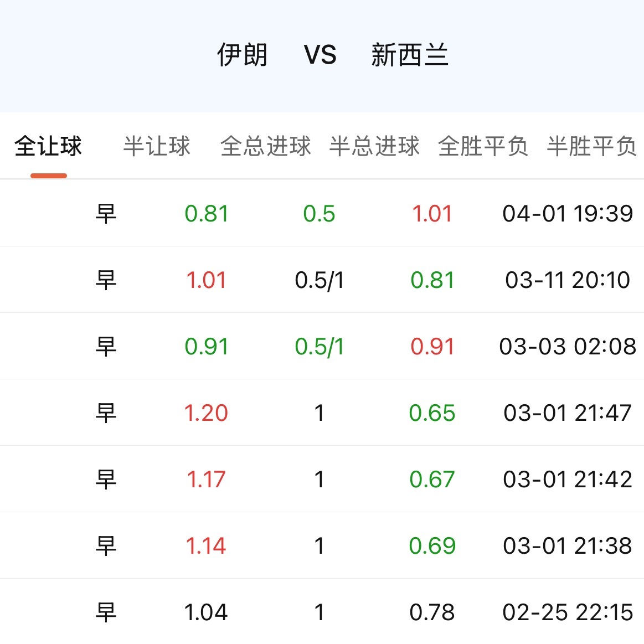Tap the VS text in header
Viewport: 644px width, 644px height.
coord(320,55)
